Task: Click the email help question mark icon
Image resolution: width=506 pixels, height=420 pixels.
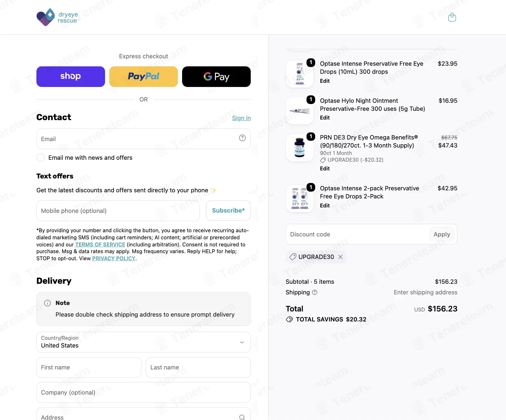Action: coord(242,138)
